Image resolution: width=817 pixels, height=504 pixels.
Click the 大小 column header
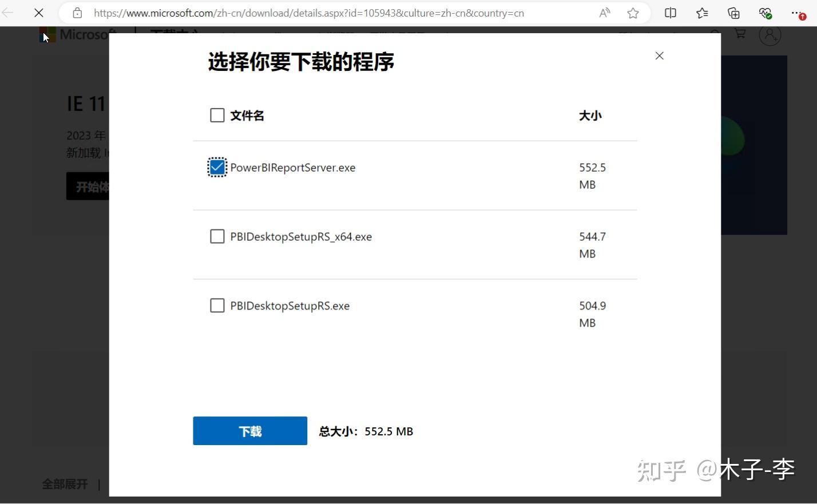click(590, 116)
